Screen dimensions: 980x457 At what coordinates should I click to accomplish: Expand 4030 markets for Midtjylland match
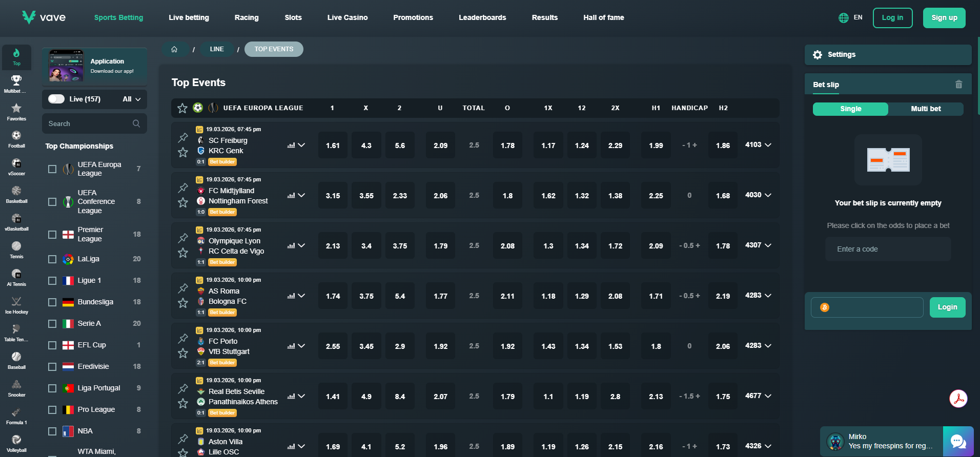(758, 195)
